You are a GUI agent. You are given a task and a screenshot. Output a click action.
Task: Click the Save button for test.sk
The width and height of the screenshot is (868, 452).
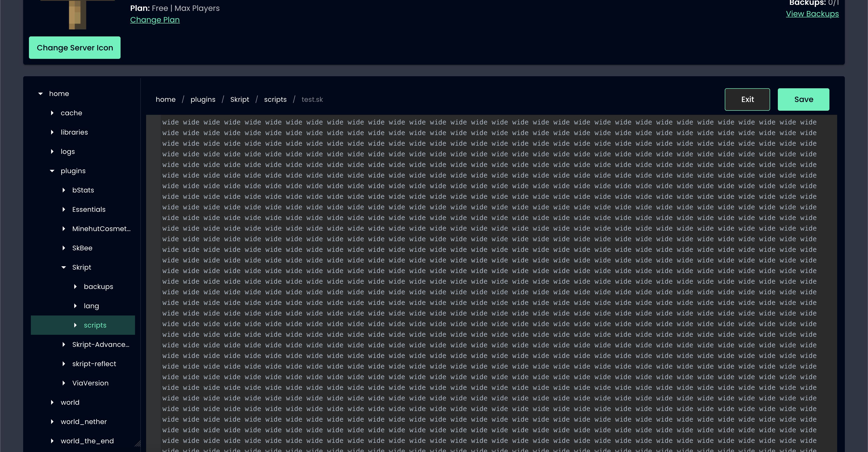804,99
